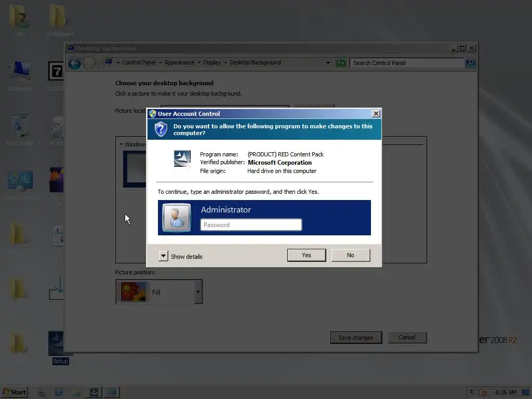Select the download-arrow desktop icon
The image size is (532, 399).
(56, 288)
